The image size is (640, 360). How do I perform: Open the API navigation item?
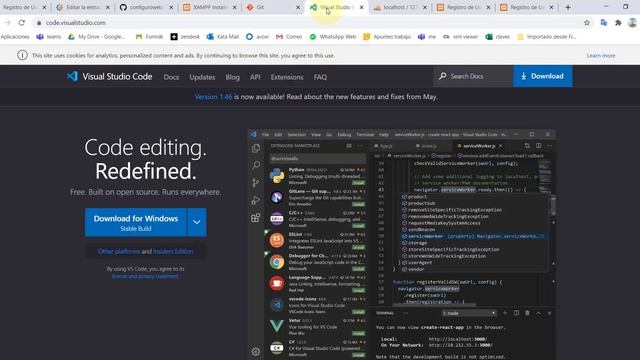tap(255, 77)
